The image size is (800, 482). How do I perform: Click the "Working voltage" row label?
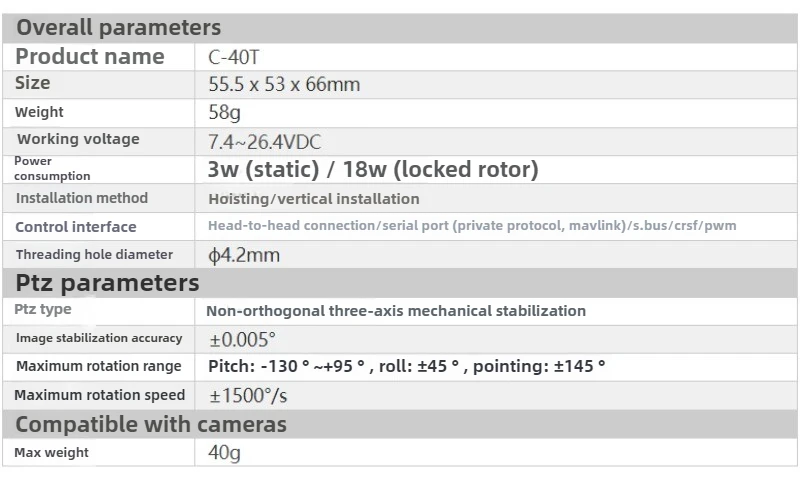78,139
